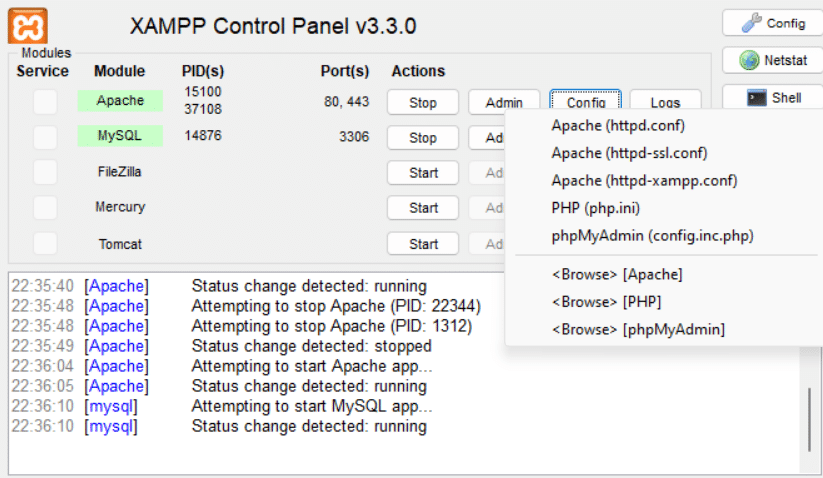Toggle the MySQL service checkbox
The width and height of the screenshot is (823, 478).
click(45, 137)
